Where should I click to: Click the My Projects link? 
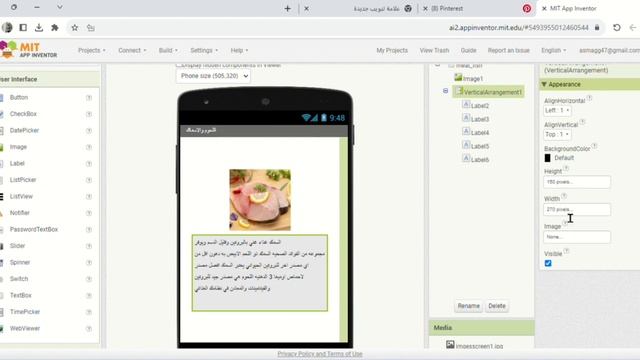coord(392,50)
